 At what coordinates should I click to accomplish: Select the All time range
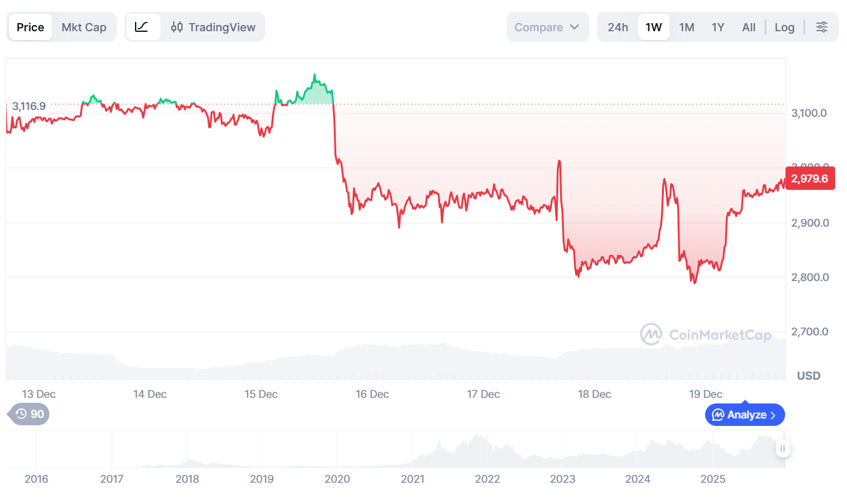[x=749, y=27]
